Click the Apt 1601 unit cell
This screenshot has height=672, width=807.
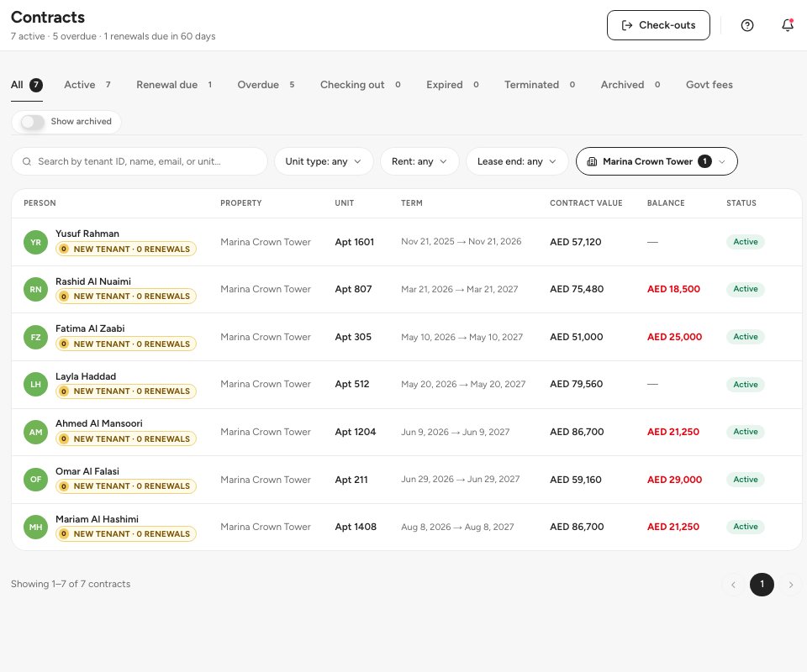pyautogui.click(x=354, y=242)
